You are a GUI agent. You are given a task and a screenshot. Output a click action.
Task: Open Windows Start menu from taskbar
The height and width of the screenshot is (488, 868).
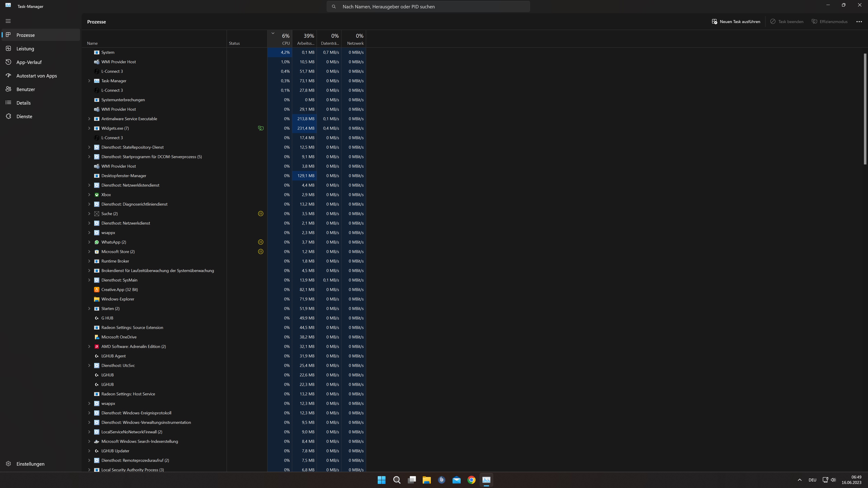381,480
